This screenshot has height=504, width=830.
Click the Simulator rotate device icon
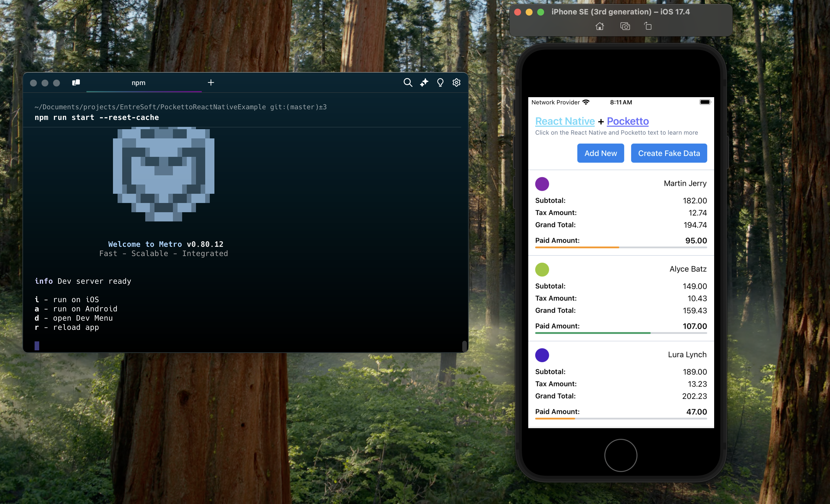648,26
